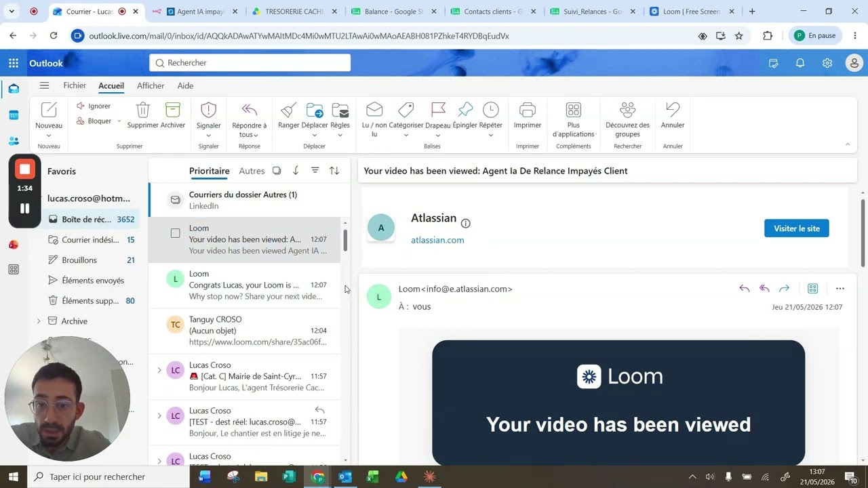This screenshot has height=488, width=868.
Task: Expand the Mairie de Saint-Cyr conversation thread
Action: (159, 370)
